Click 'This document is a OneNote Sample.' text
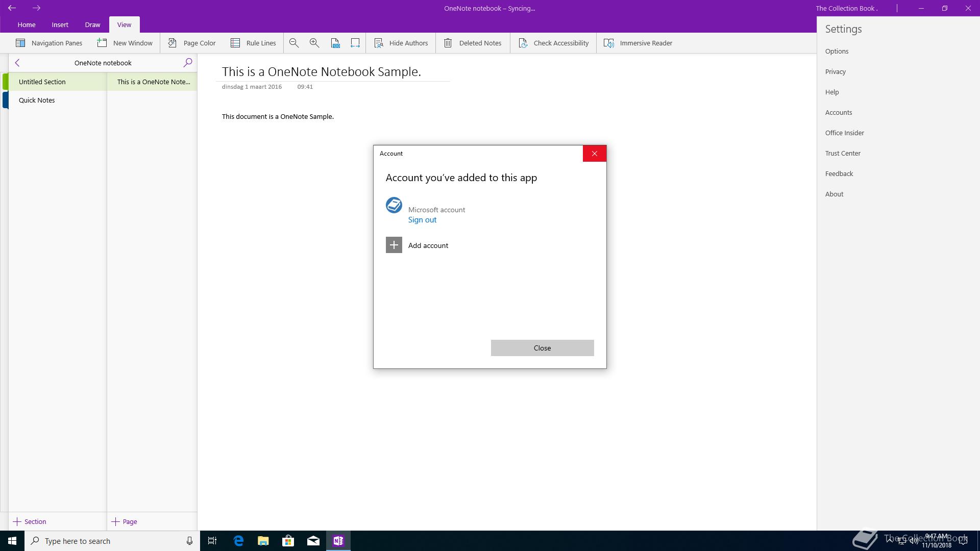The width and height of the screenshot is (980, 551). pos(278,116)
